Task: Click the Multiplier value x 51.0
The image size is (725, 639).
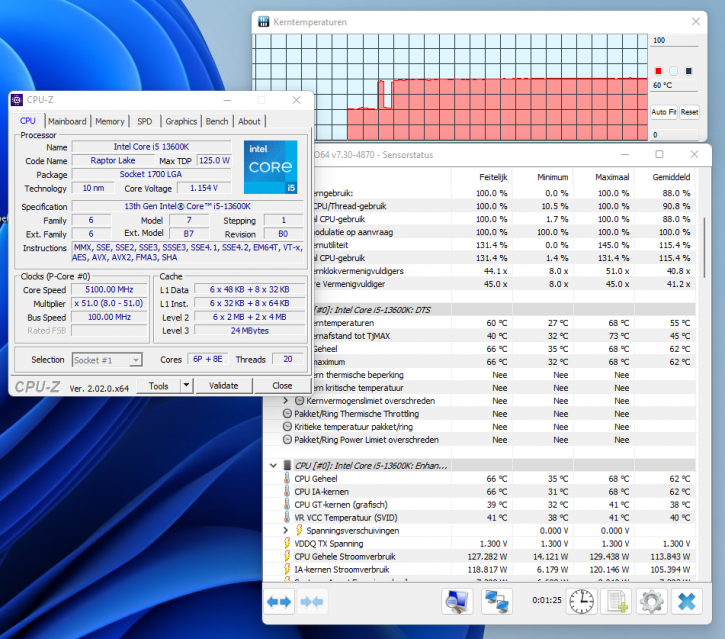Action: (x=109, y=303)
